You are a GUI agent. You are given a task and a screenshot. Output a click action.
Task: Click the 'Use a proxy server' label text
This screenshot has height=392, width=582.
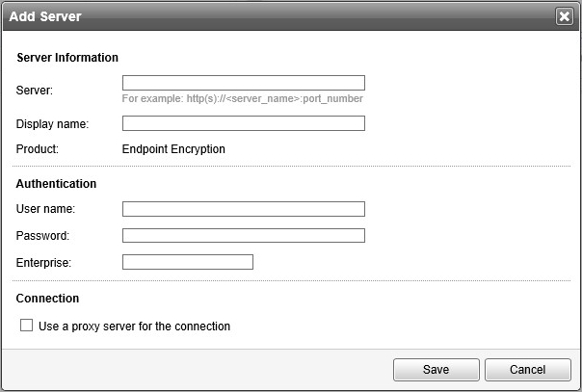[x=134, y=327]
